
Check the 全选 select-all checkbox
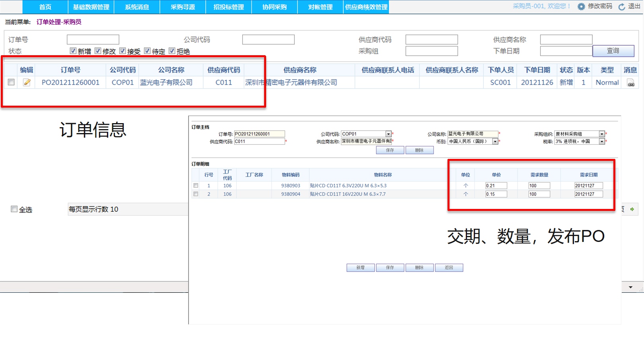point(14,209)
